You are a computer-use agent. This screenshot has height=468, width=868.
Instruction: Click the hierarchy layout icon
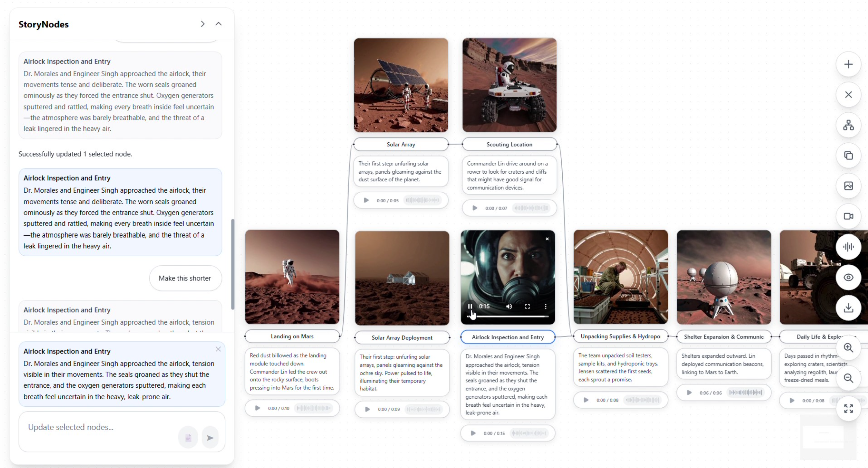(848, 125)
